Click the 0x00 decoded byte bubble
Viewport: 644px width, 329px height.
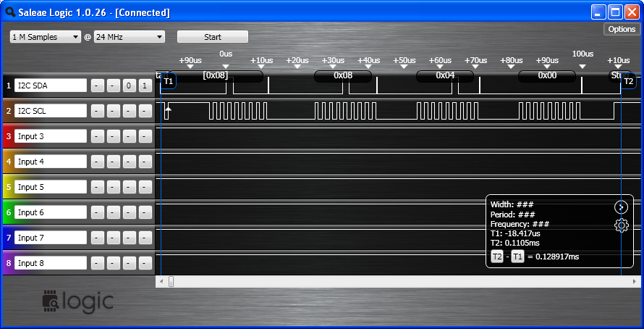click(x=547, y=76)
